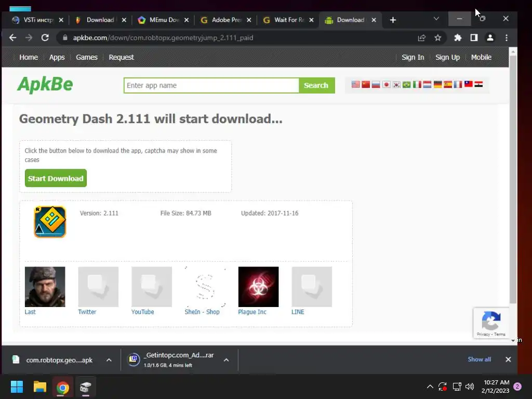Click the page vertical scrollbar
Screen dimensions: 532x399
coord(513,179)
